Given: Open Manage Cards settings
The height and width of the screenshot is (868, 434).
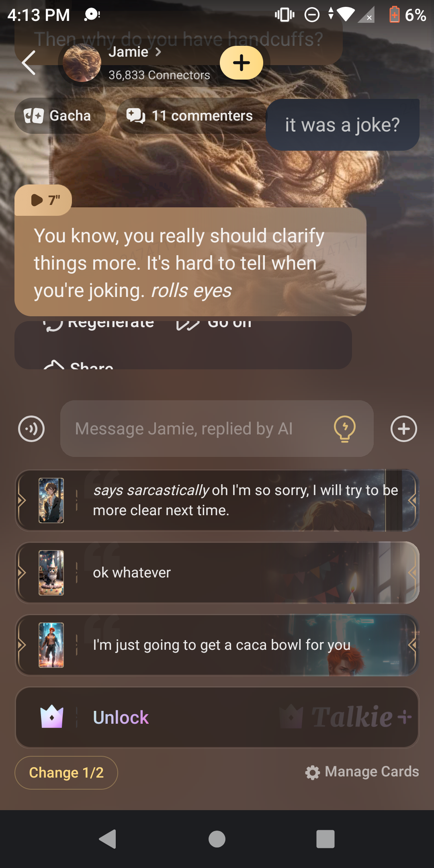Looking at the screenshot, I should point(362,772).
